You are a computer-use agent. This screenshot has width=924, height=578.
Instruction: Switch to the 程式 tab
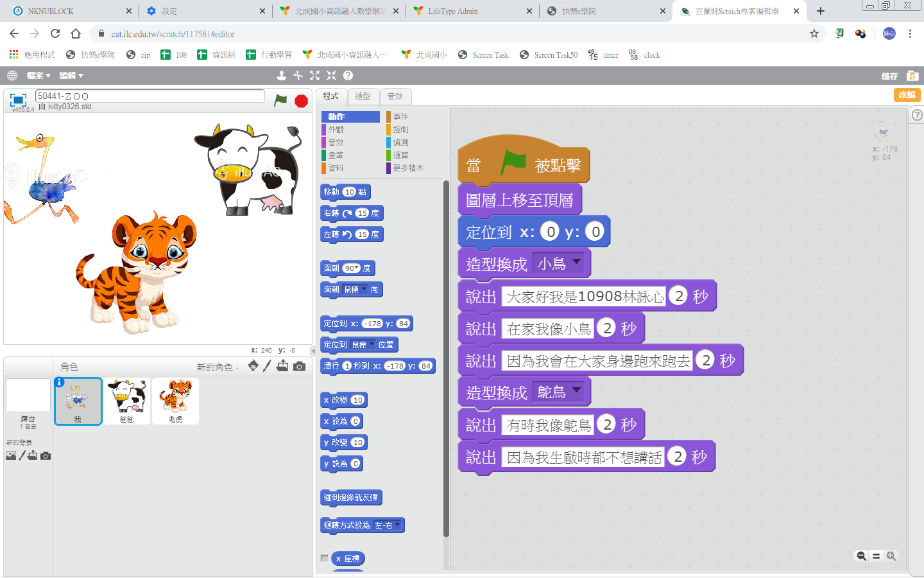pos(331,96)
